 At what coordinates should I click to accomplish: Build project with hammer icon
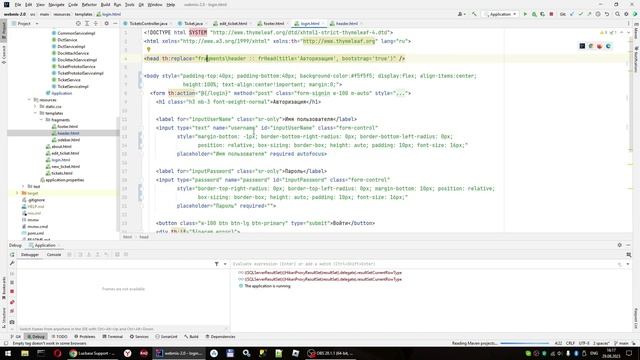[x=474, y=14]
